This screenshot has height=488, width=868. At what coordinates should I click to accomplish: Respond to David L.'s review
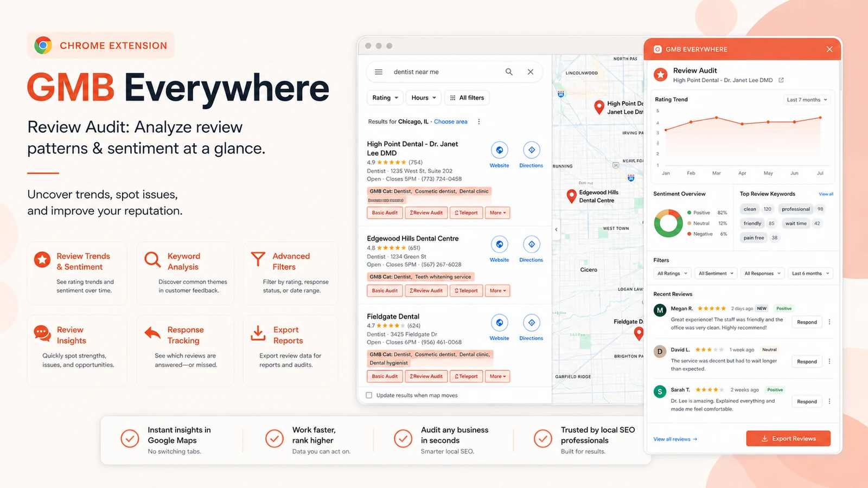click(x=807, y=362)
